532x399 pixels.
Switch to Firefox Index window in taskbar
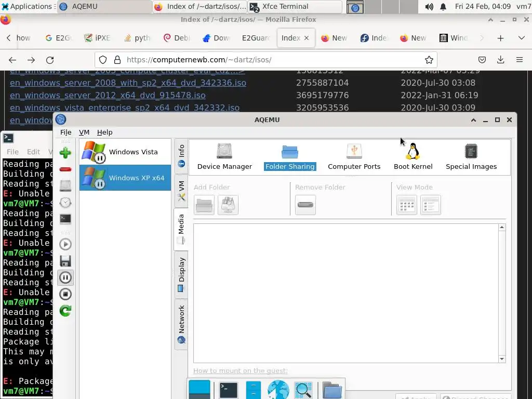200,6
